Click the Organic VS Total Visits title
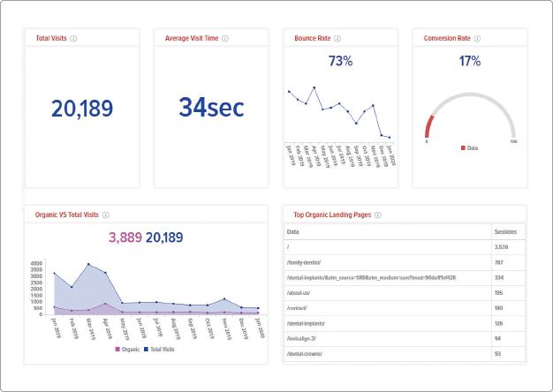This screenshot has width=553, height=392. tap(66, 215)
